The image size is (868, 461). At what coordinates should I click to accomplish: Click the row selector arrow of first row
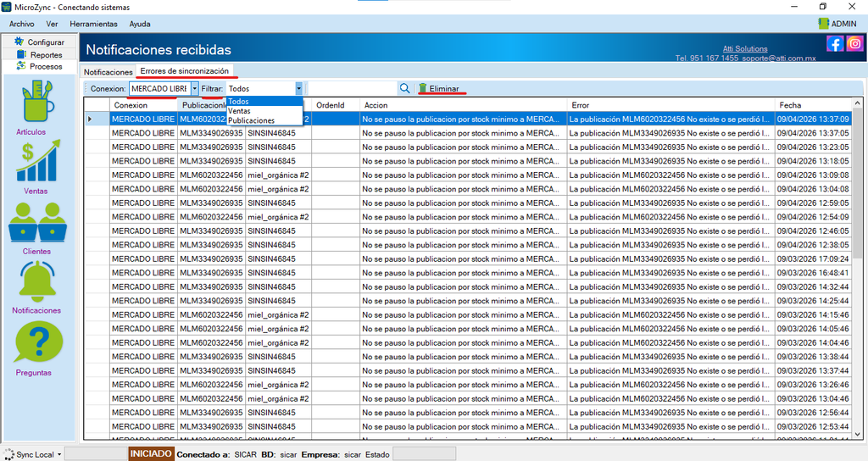(x=90, y=119)
